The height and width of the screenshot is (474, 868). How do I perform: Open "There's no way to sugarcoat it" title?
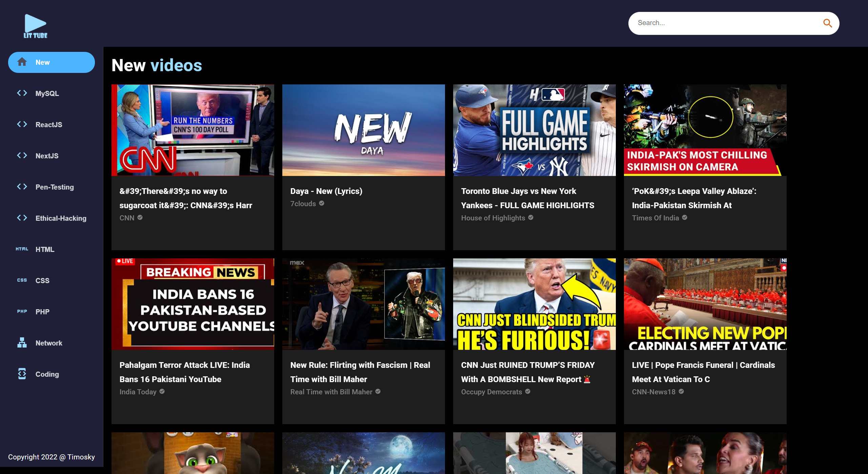[x=186, y=198]
